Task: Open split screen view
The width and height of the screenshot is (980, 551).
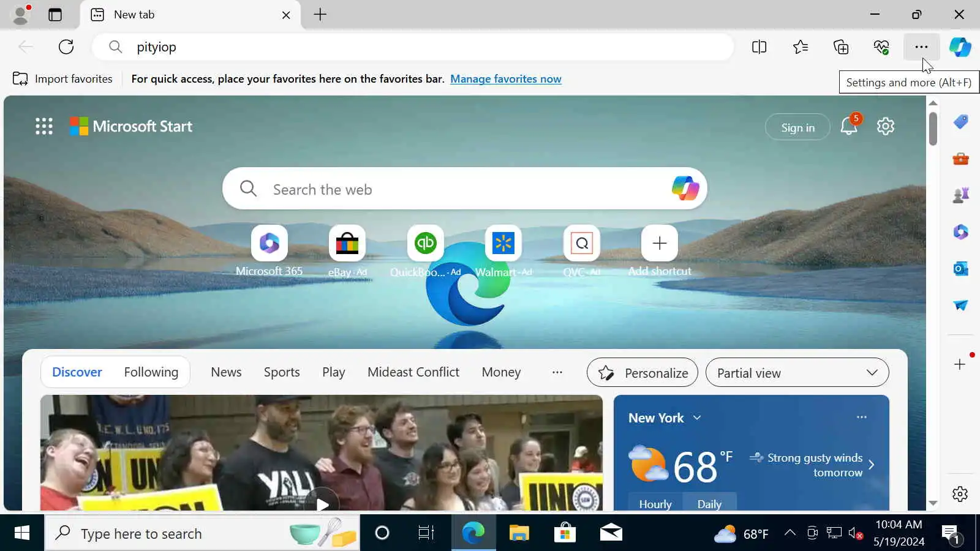Action: 759,47
